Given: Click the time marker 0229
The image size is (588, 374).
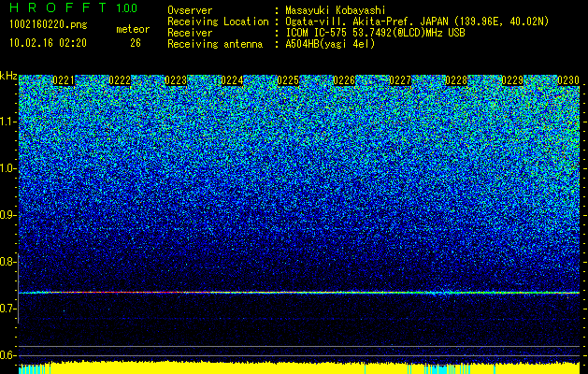Looking at the screenshot, I should (x=512, y=80).
